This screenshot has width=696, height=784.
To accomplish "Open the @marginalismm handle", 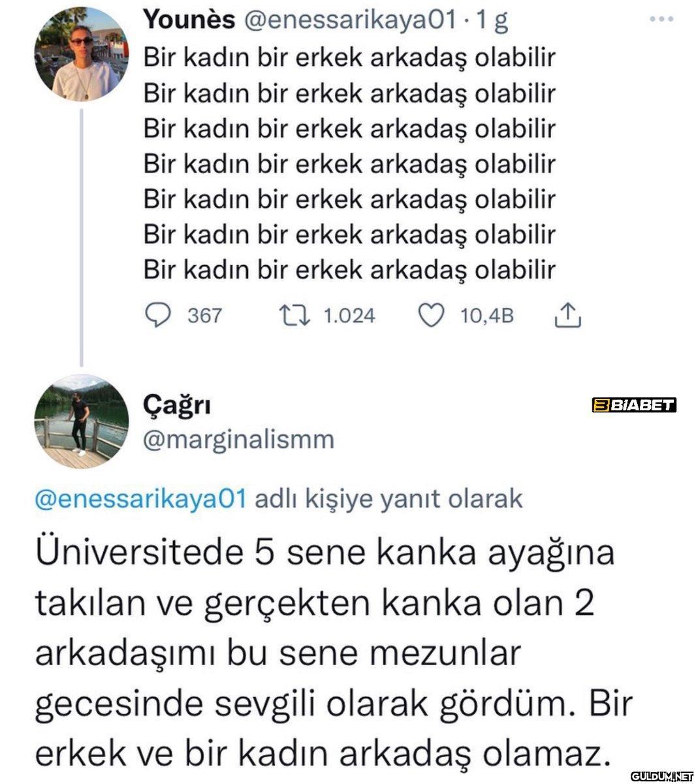I will [x=238, y=440].
